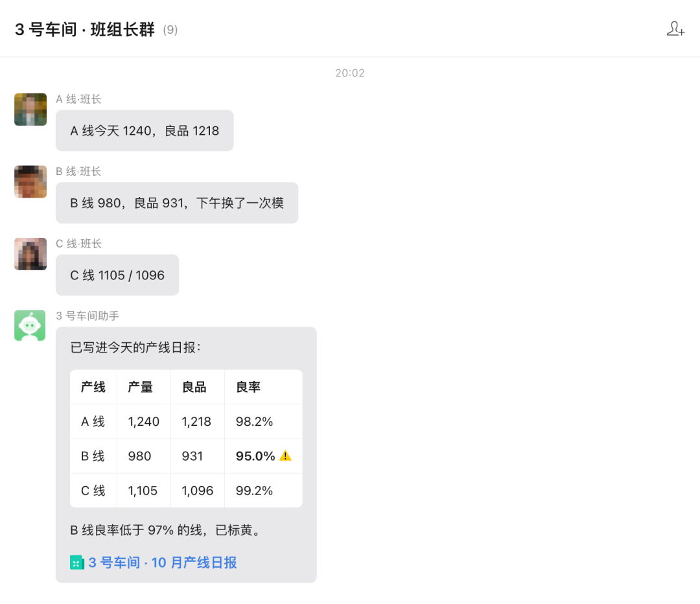Click the yellow warning icon beside 95.0%
The height and width of the screenshot is (604, 700).
pyautogui.click(x=285, y=456)
